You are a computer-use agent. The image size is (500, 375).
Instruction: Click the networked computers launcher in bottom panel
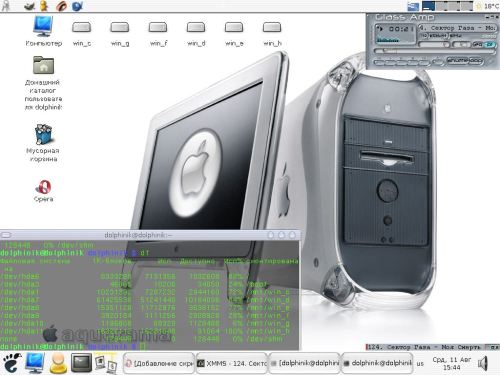point(105,363)
